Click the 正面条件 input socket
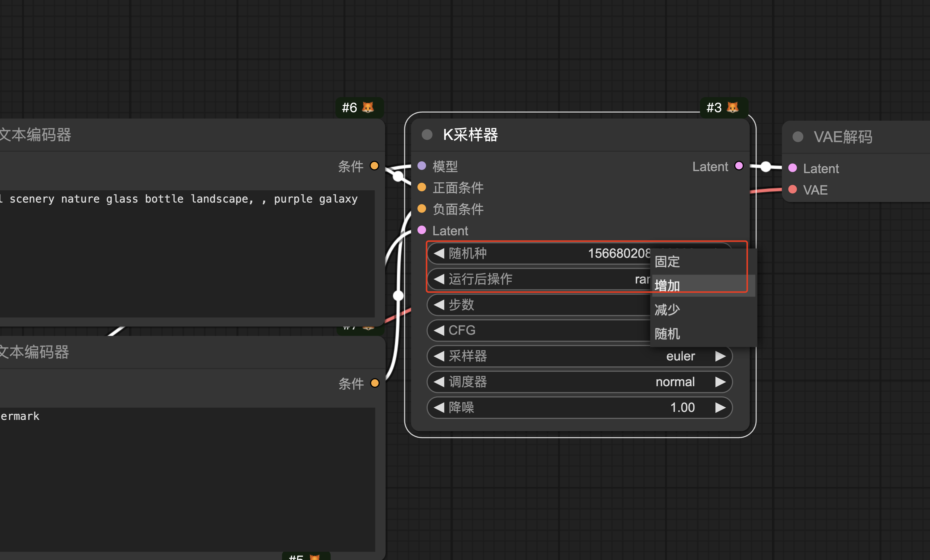The width and height of the screenshot is (930, 560). coord(421,187)
